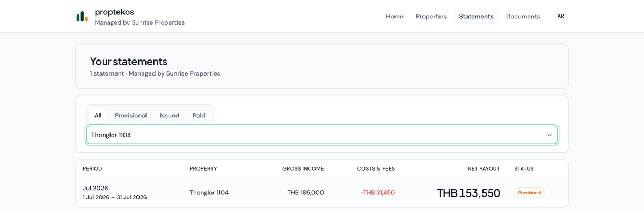Filter statements by Provisional tab

[130, 115]
